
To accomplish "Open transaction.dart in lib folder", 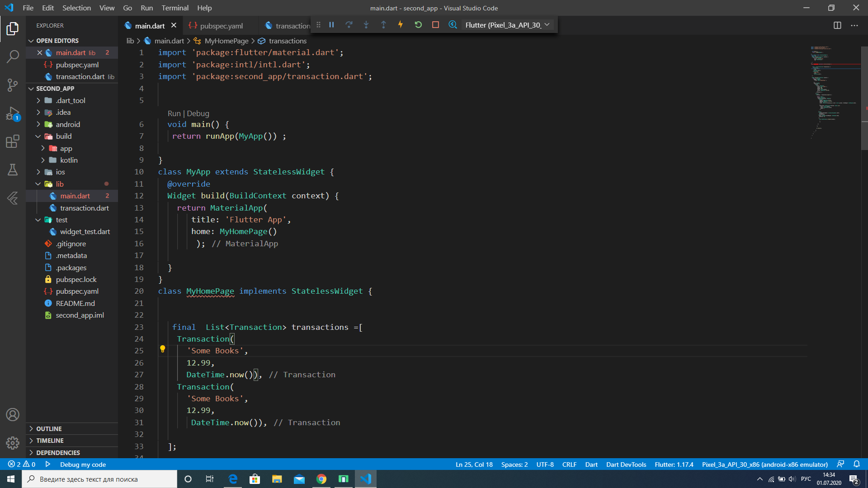I will [85, 208].
